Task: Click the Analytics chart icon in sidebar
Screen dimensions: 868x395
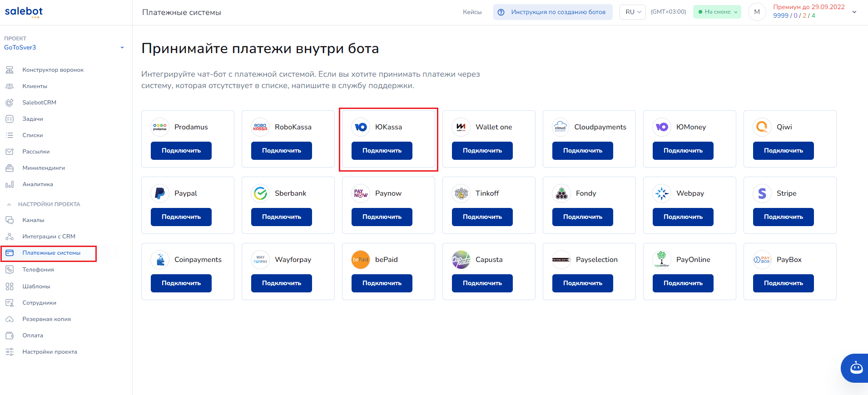Action: 10,184
